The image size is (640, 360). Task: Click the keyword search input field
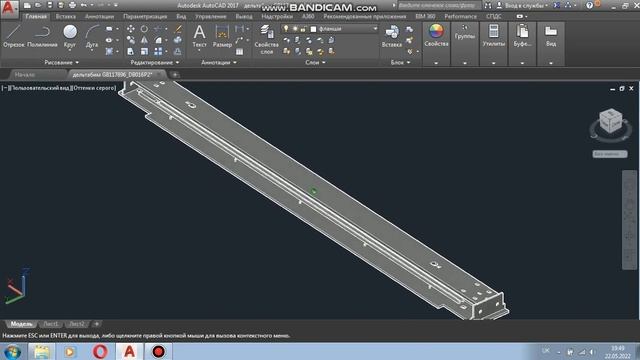[x=439, y=5]
